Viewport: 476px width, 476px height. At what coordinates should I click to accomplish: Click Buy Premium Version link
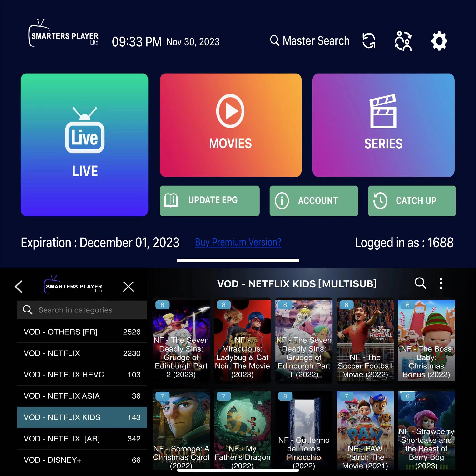pyautogui.click(x=238, y=242)
